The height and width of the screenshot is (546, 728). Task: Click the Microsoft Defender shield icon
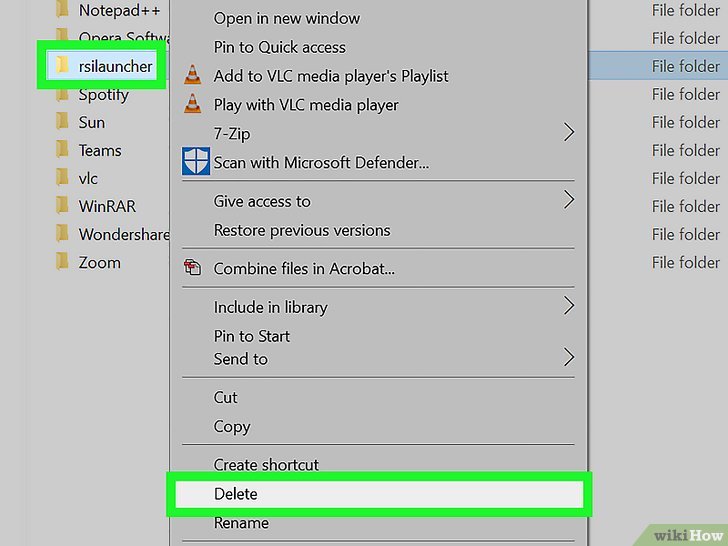194,162
